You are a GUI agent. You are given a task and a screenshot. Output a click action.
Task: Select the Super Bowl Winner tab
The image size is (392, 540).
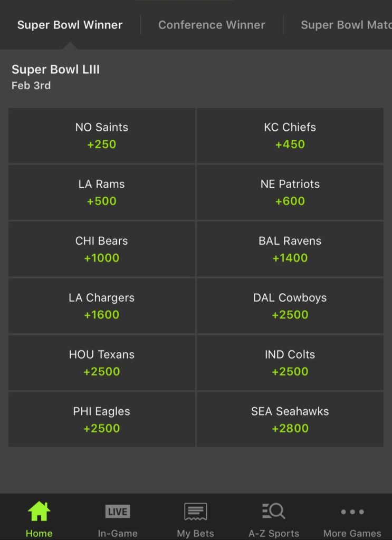pos(70,25)
